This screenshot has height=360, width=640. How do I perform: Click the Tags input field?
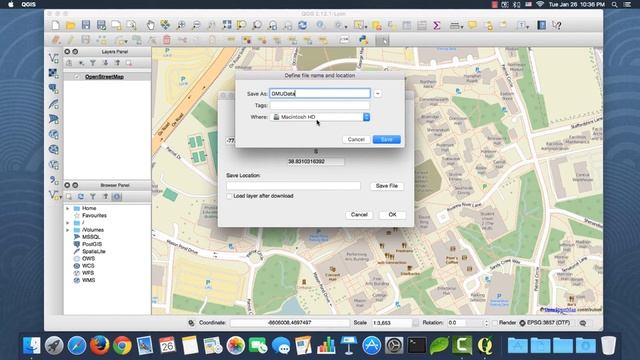[320, 106]
